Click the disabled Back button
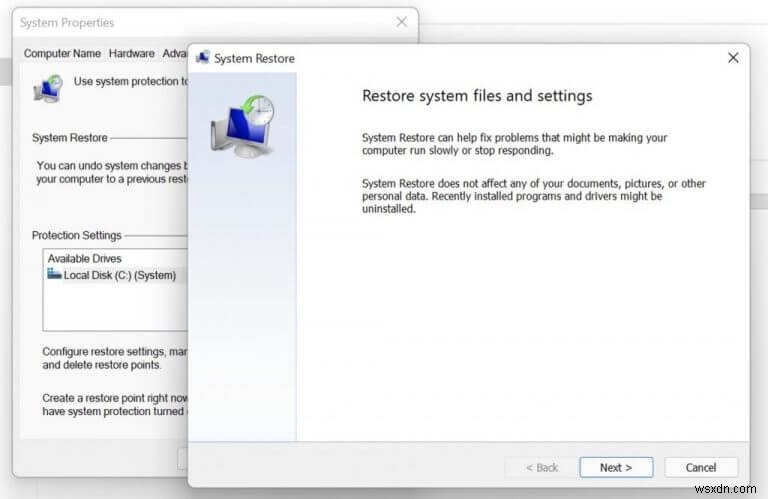Image resolution: width=768 pixels, height=499 pixels. point(541,467)
